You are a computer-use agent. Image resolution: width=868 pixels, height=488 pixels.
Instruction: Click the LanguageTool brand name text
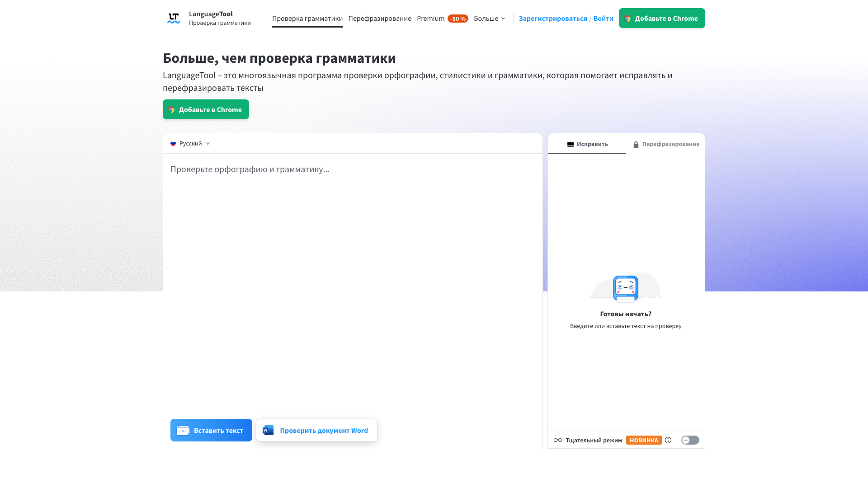pyautogui.click(x=211, y=14)
